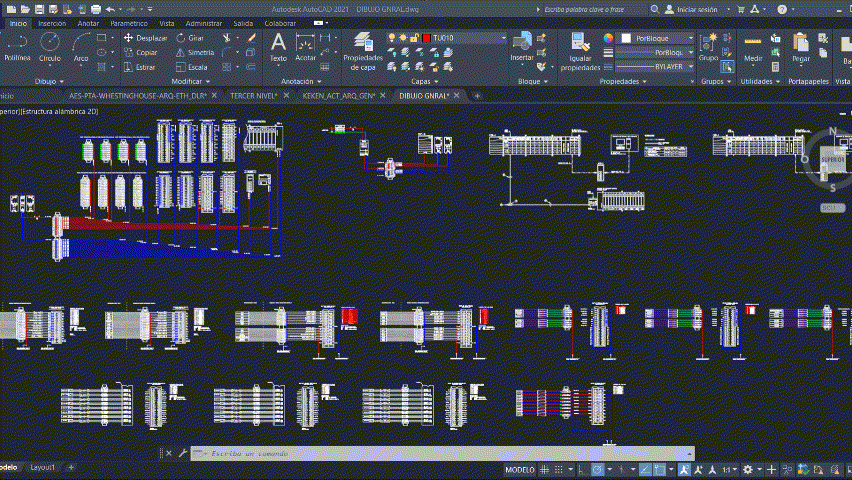Image resolution: width=852 pixels, height=480 pixels.
Task: Activate the Desplazar move tool
Action: 146,38
